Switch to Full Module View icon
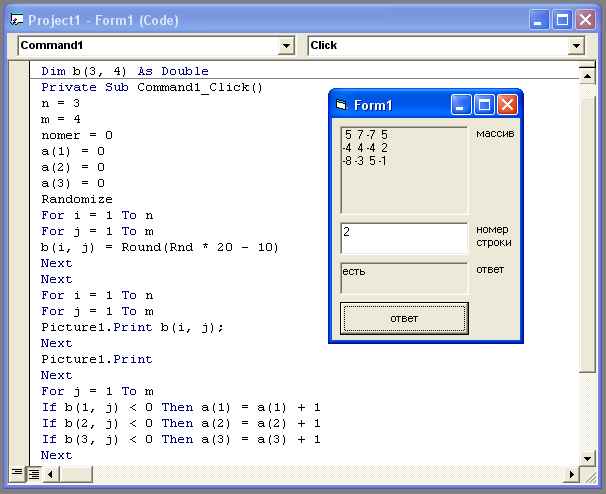This screenshot has width=606, height=494. [x=34, y=474]
